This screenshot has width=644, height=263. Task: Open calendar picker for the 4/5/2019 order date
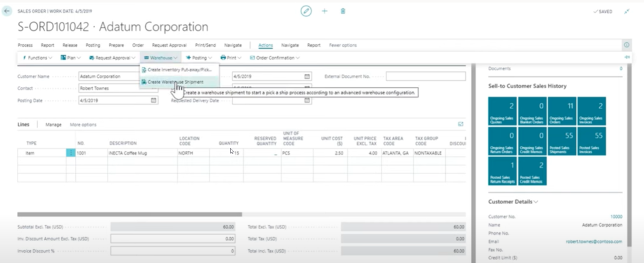point(307,76)
